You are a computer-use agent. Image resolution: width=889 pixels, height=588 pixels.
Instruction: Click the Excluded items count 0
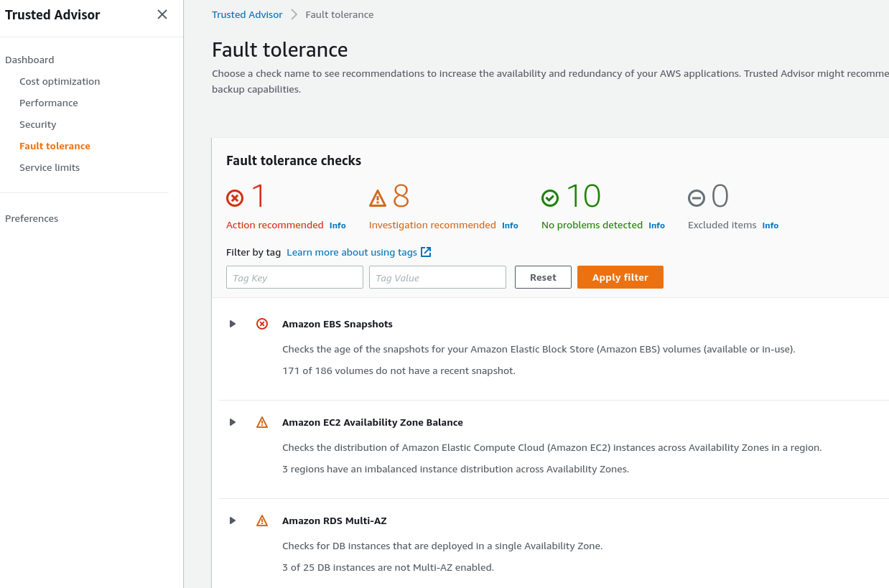[x=720, y=196]
